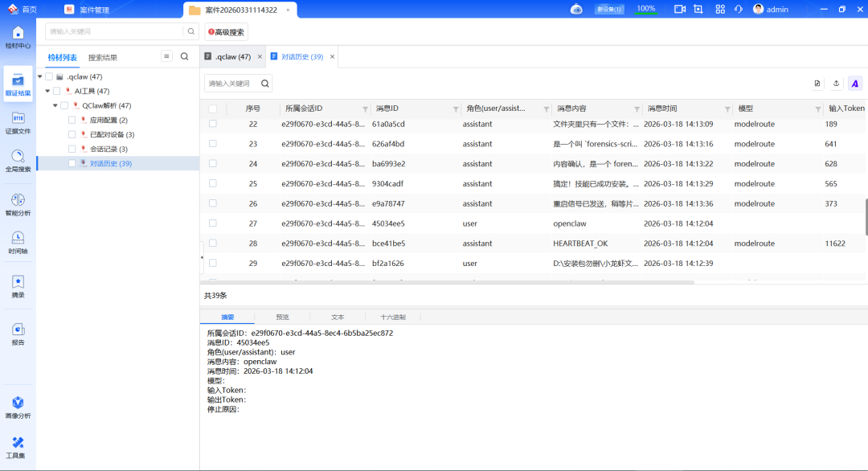This screenshot has height=471, width=868.
Task: Tick the AI工具 (47) tree checkbox
Action: click(x=57, y=92)
